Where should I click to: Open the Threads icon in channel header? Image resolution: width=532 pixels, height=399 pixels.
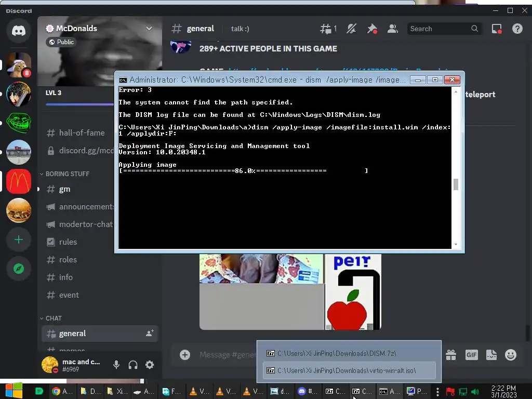coord(328,29)
